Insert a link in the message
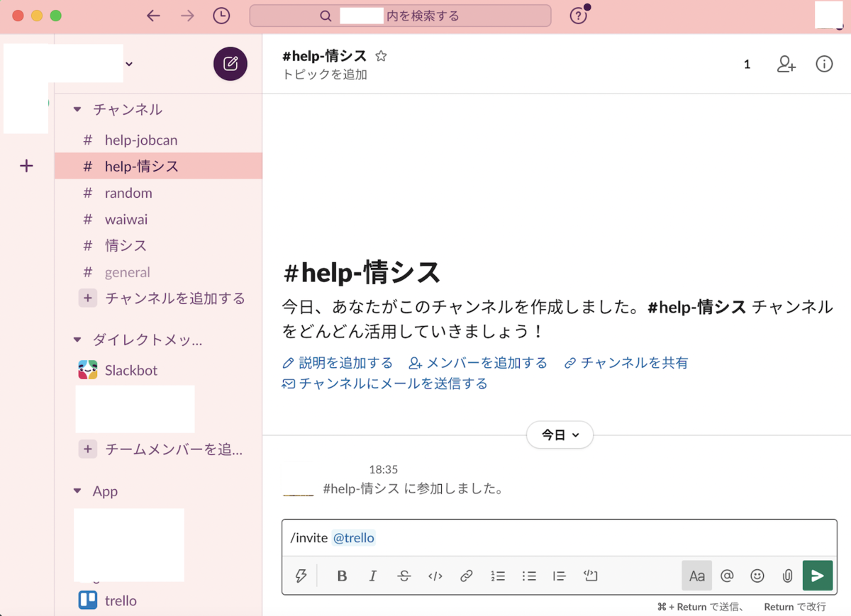This screenshot has height=616, width=851. click(x=466, y=576)
